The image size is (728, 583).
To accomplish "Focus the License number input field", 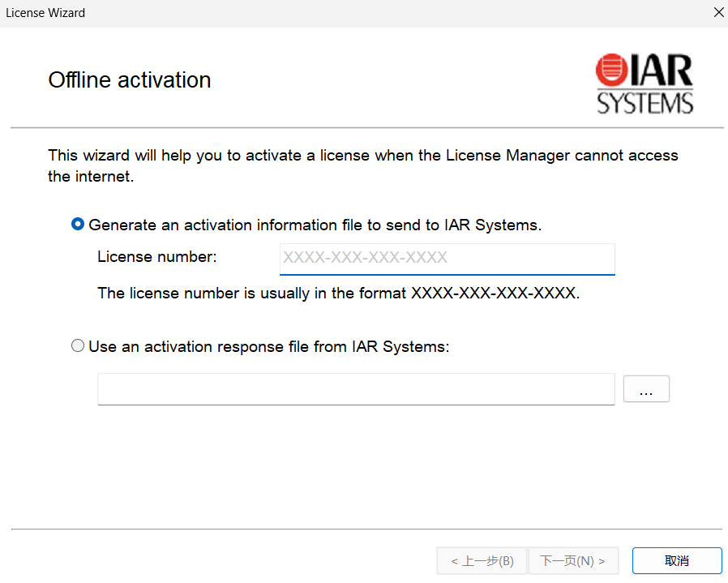I will [x=448, y=259].
